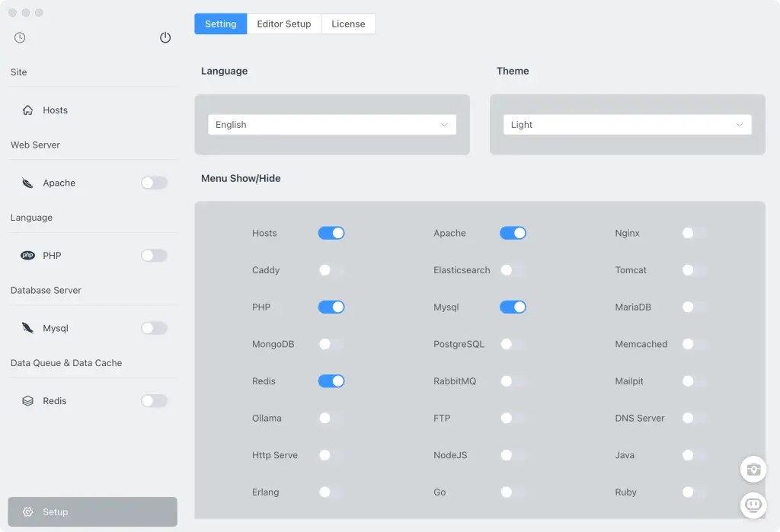Expand the Theme dropdown showing Light

pyautogui.click(x=627, y=125)
